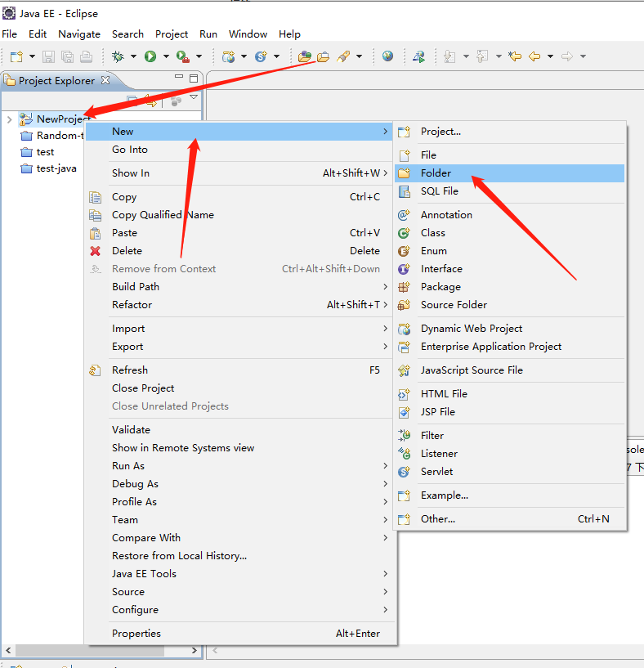Open the dropdown arrow beside Run button

tap(165, 56)
